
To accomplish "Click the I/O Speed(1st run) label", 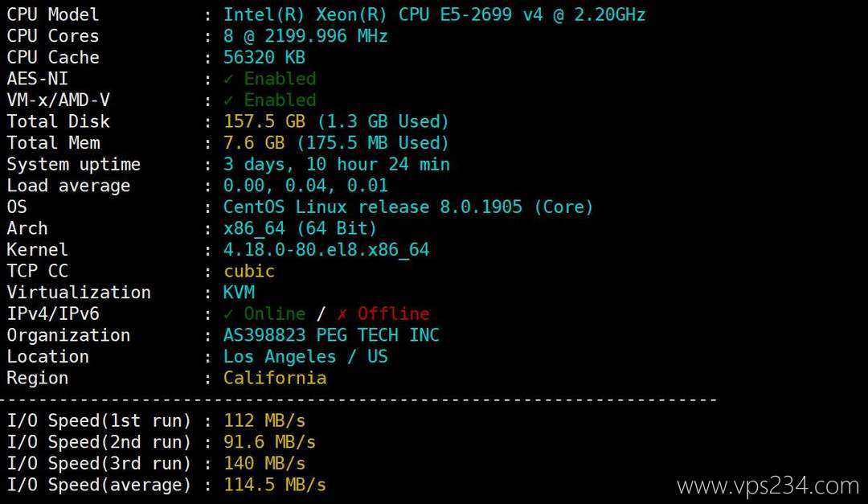I will (99, 421).
